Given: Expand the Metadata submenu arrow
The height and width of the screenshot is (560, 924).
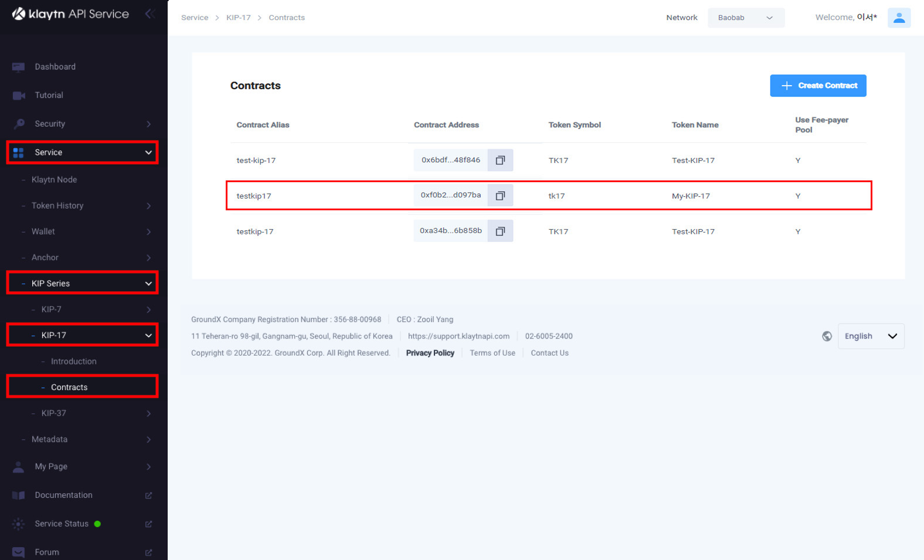Looking at the screenshot, I should point(148,439).
